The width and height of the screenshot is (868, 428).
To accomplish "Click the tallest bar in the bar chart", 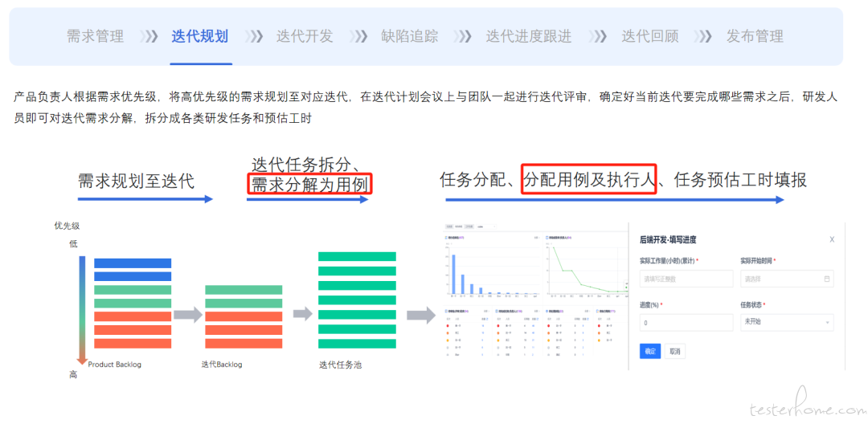I will coord(453,275).
